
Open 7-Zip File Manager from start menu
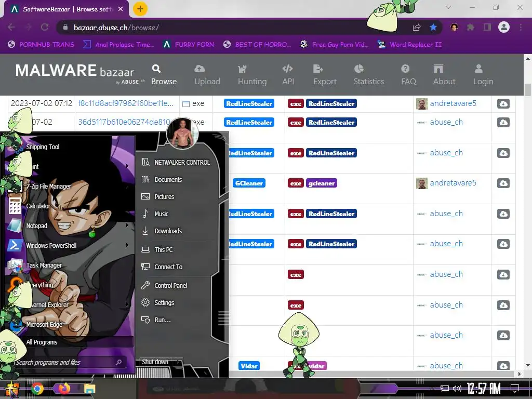(x=48, y=187)
